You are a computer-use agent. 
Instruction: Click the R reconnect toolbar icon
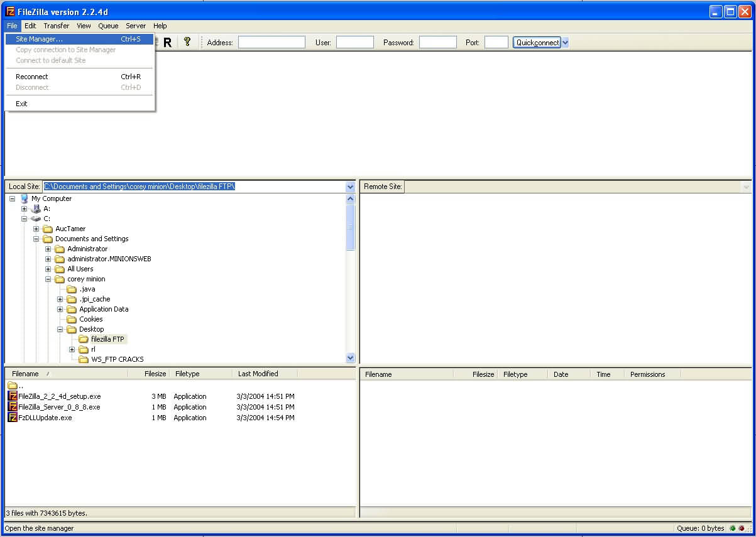tap(168, 43)
